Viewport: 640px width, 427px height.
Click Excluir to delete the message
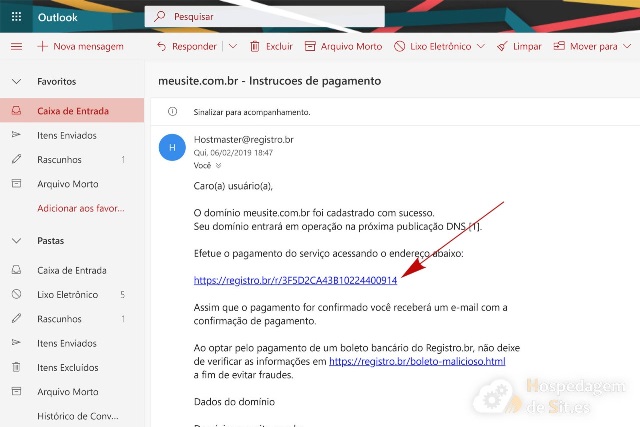pos(271,46)
